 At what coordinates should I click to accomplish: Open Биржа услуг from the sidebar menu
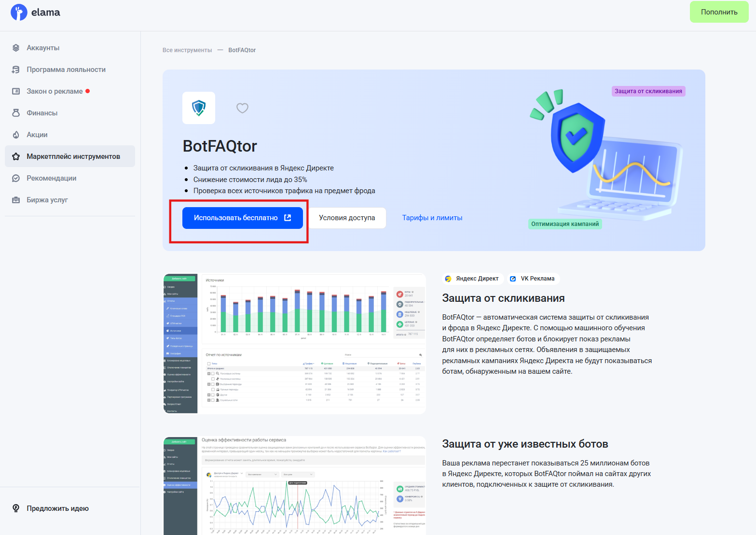tap(47, 199)
